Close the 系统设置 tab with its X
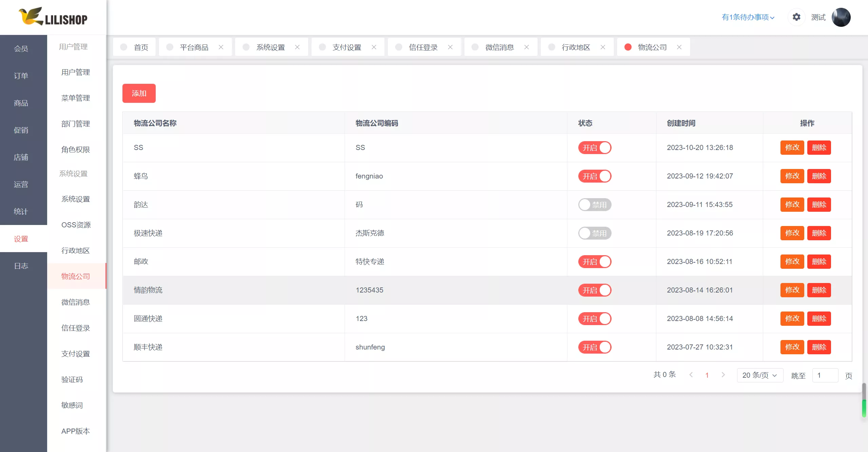868x452 pixels. pos(297,47)
